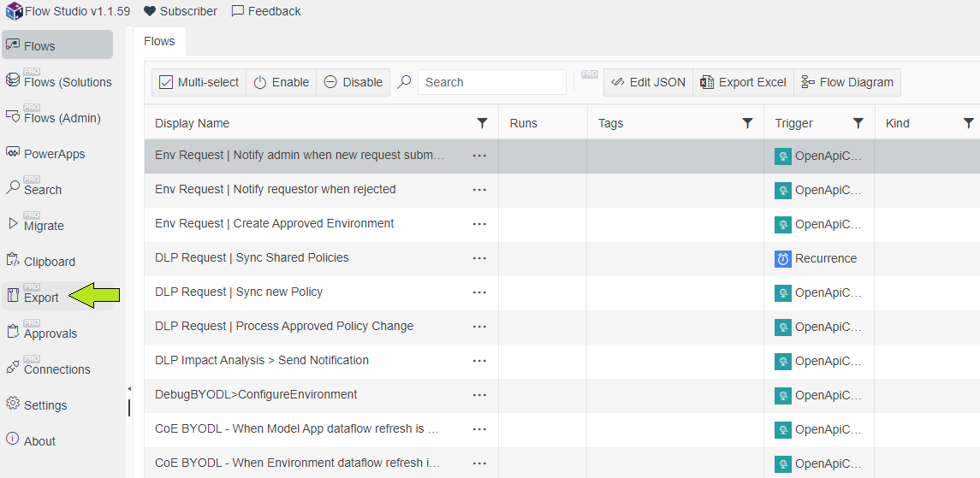Toggle Multi-select checkbox button
Screen dimensions: 980x478
[199, 82]
